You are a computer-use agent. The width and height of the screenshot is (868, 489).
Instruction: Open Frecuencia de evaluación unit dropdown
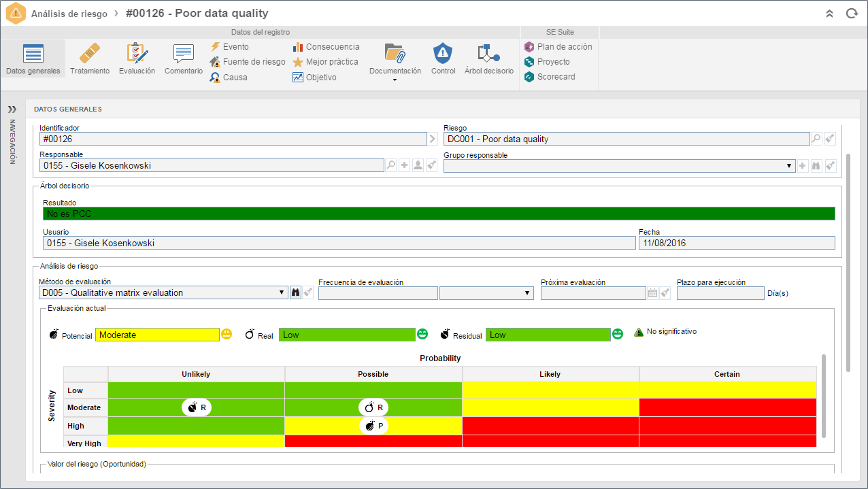tap(486, 293)
